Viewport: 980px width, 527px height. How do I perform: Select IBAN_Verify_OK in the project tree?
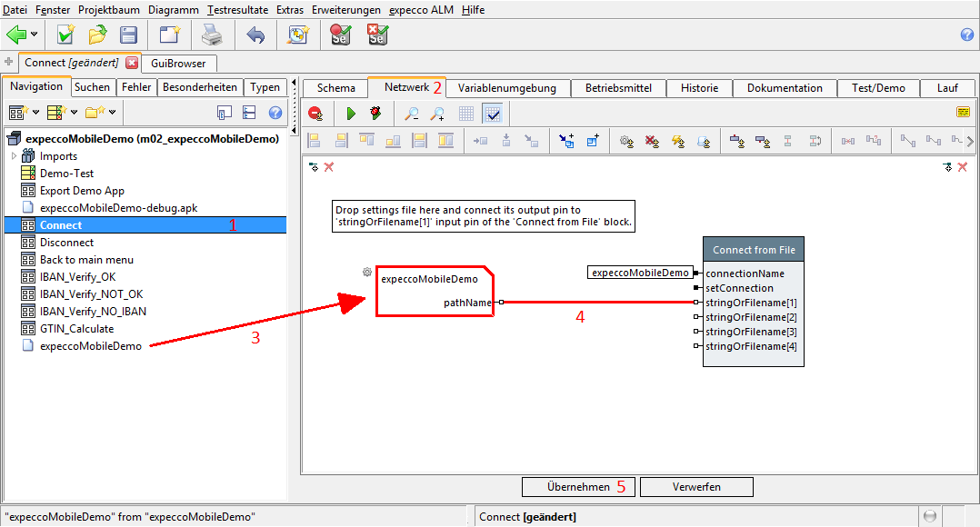[77, 277]
